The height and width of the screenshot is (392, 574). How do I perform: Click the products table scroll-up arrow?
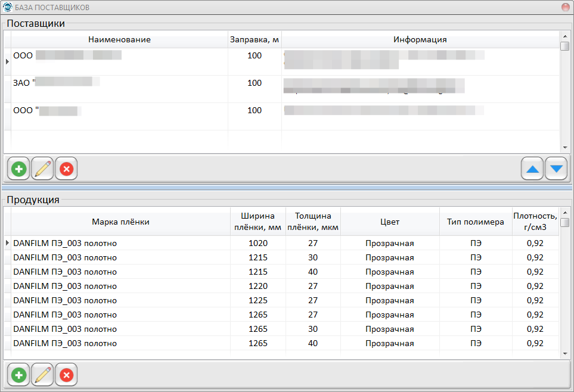[x=565, y=213]
